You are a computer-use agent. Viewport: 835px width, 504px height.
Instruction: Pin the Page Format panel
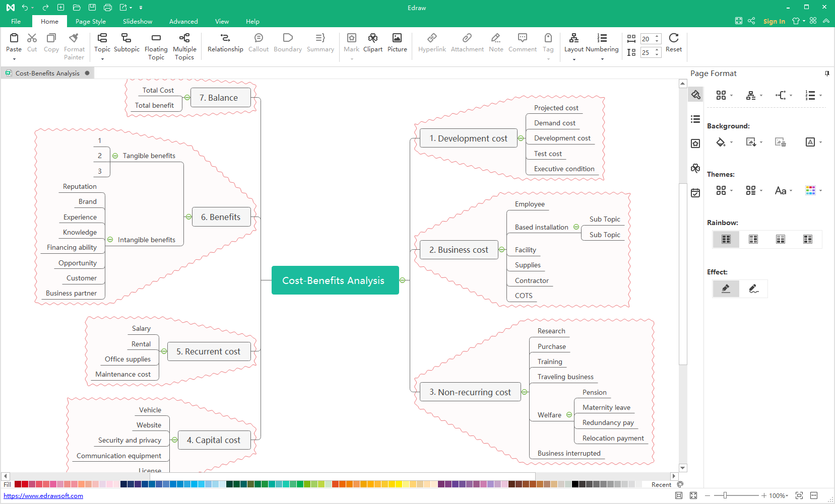click(826, 74)
